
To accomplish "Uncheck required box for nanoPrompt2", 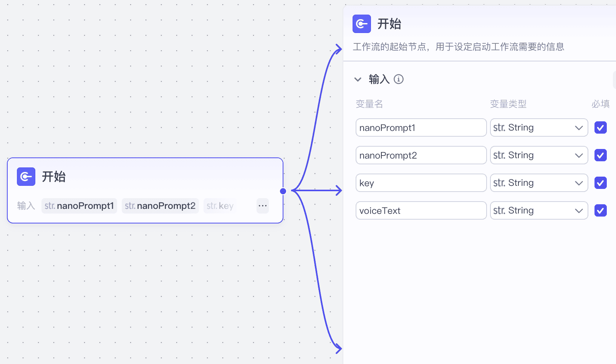I will pyautogui.click(x=600, y=155).
